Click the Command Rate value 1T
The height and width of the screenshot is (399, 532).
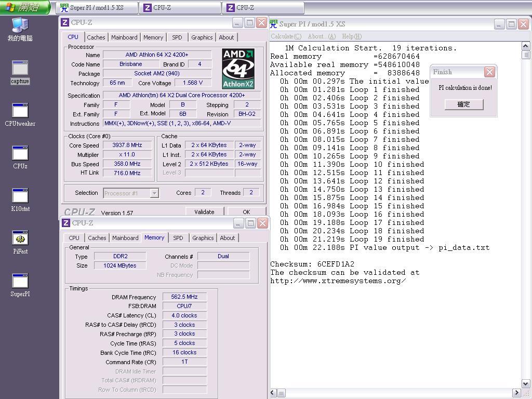click(x=184, y=362)
